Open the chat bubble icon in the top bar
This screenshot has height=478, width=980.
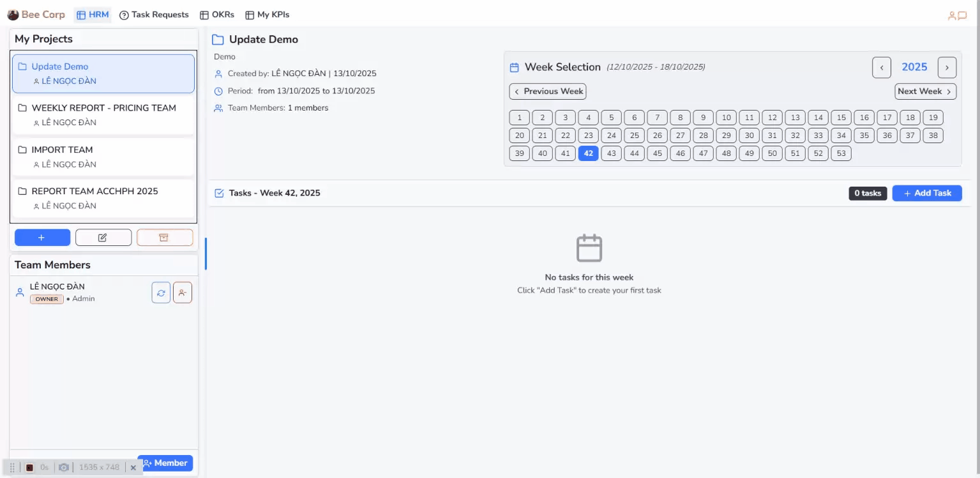pos(962,15)
